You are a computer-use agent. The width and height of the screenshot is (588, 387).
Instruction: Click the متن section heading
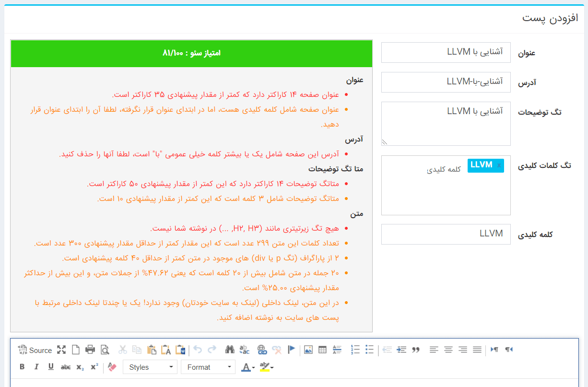pos(357,214)
